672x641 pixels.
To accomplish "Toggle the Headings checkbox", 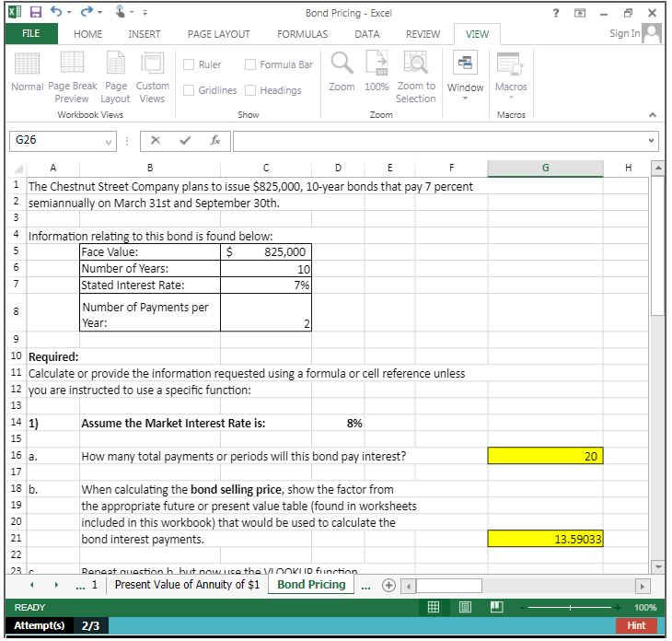I will pyautogui.click(x=250, y=90).
